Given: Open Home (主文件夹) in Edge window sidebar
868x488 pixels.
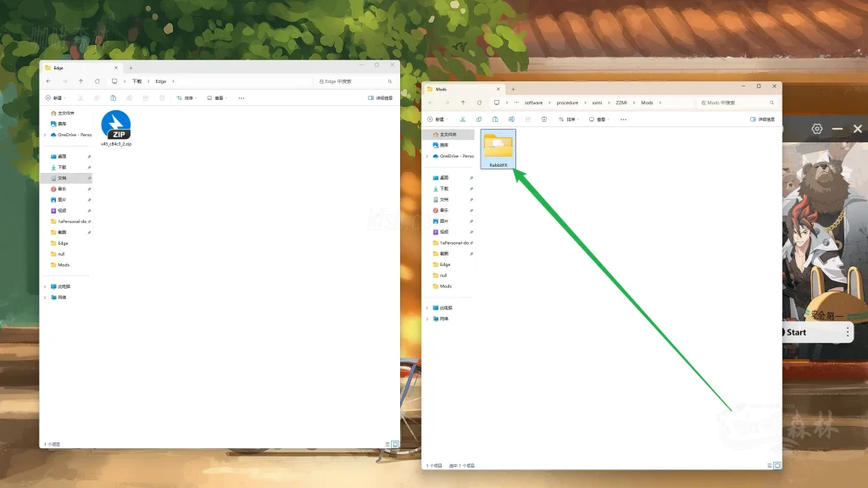Looking at the screenshot, I should click(63, 113).
